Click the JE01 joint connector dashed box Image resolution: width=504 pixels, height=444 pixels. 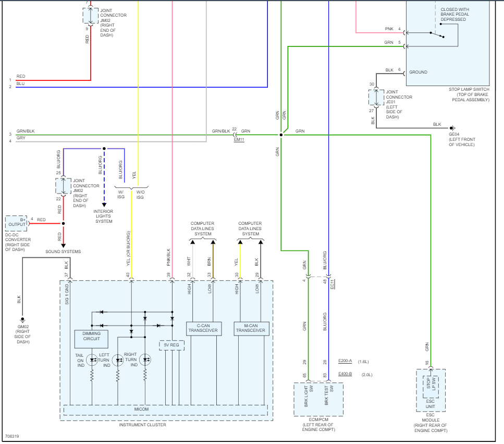(376, 97)
